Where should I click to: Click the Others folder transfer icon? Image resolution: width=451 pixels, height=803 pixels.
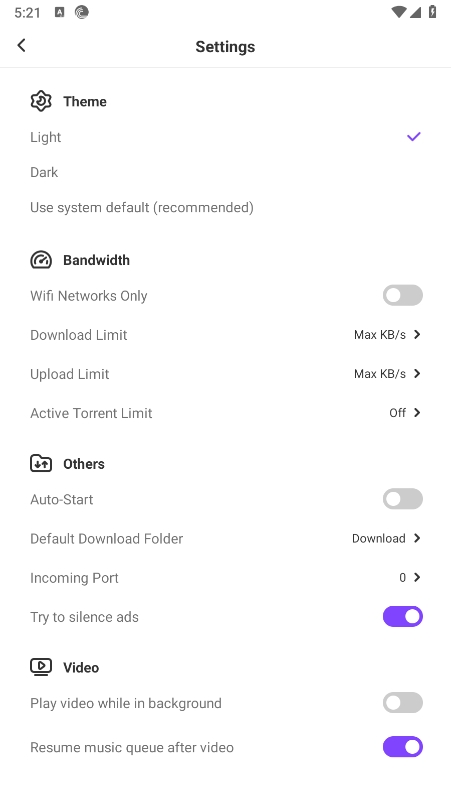41,463
